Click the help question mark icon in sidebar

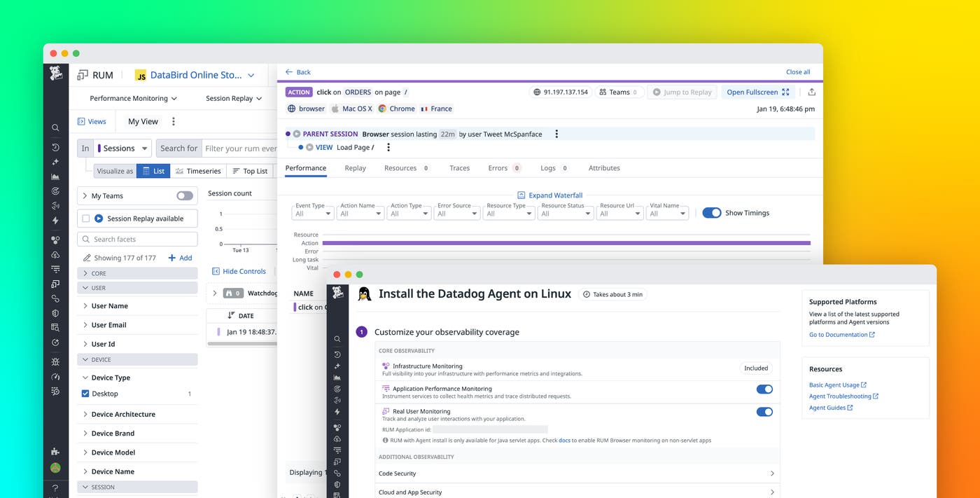tap(55, 487)
